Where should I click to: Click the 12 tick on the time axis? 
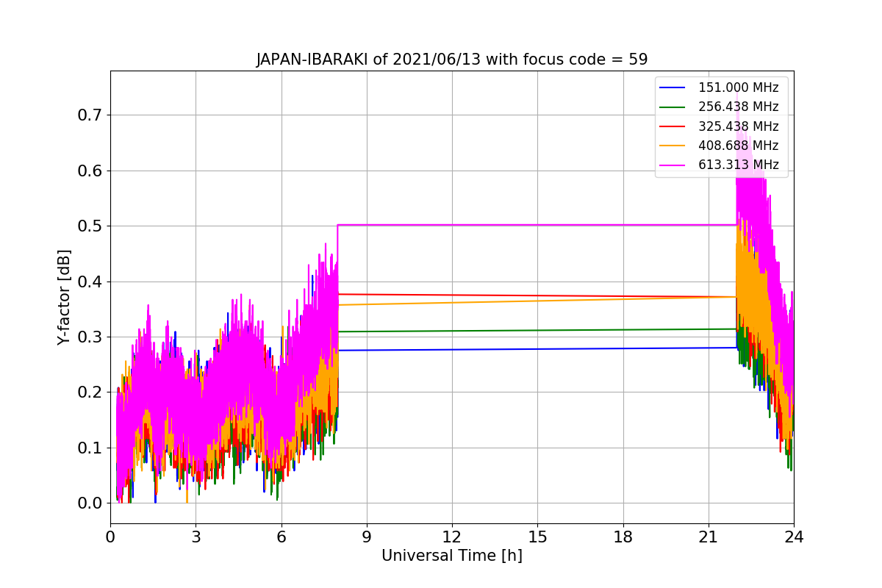452,537
